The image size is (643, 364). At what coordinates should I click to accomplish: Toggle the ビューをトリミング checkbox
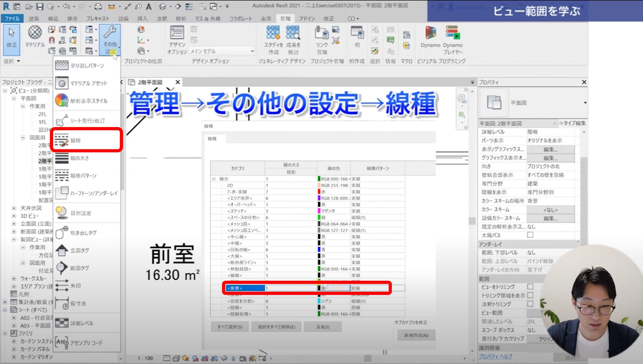(x=530, y=286)
